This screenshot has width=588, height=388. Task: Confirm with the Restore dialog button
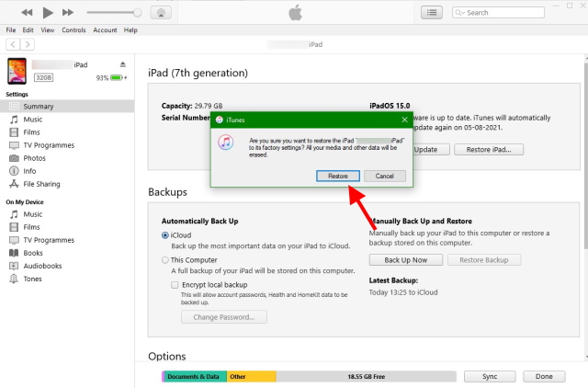tap(338, 176)
